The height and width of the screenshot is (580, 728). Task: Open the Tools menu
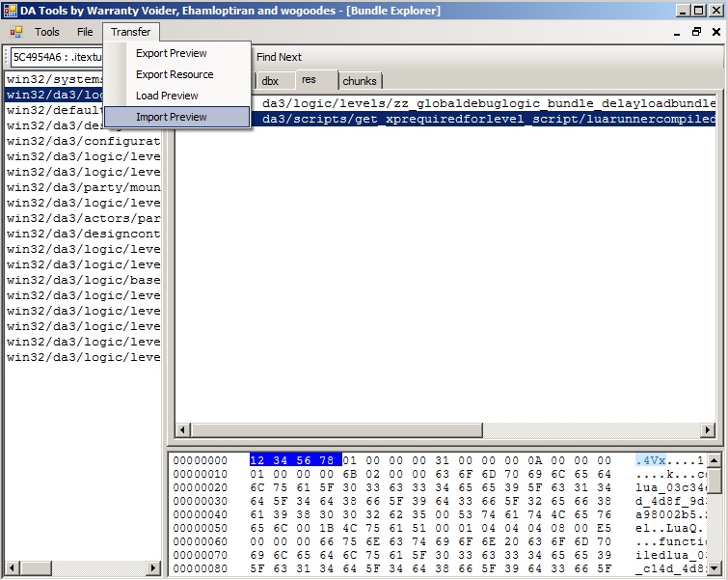coord(46,32)
